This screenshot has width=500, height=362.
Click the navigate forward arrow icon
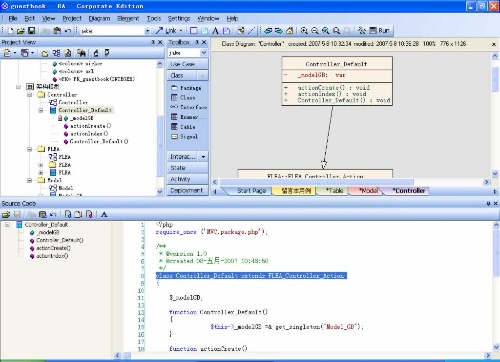[279, 31]
